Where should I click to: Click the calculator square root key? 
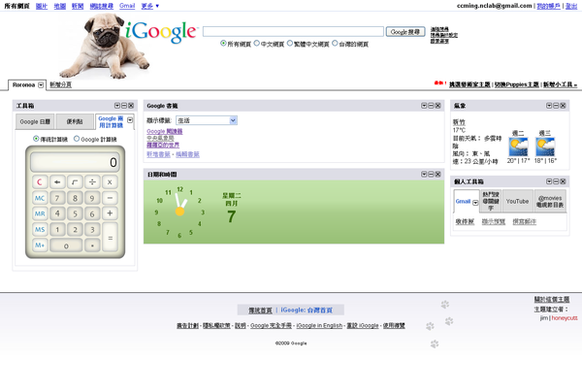coord(75,181)
